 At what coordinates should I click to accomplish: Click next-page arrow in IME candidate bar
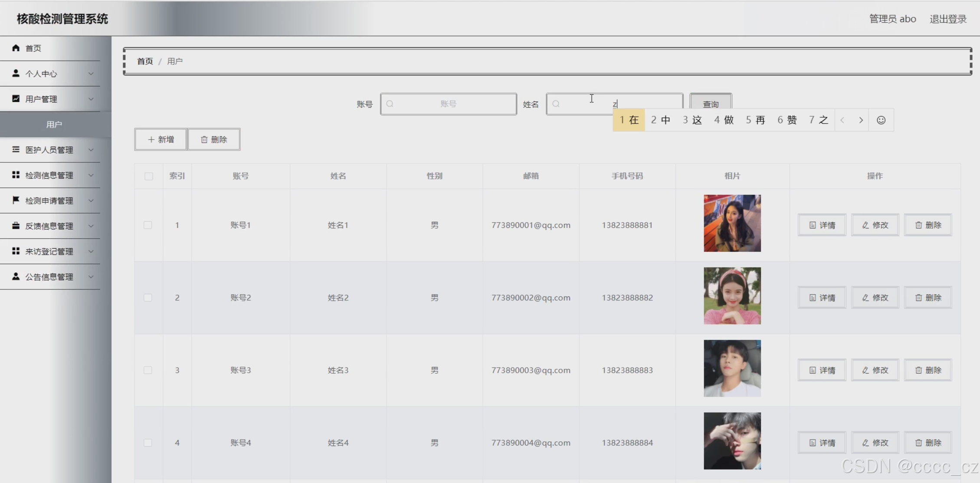point(861,120)
